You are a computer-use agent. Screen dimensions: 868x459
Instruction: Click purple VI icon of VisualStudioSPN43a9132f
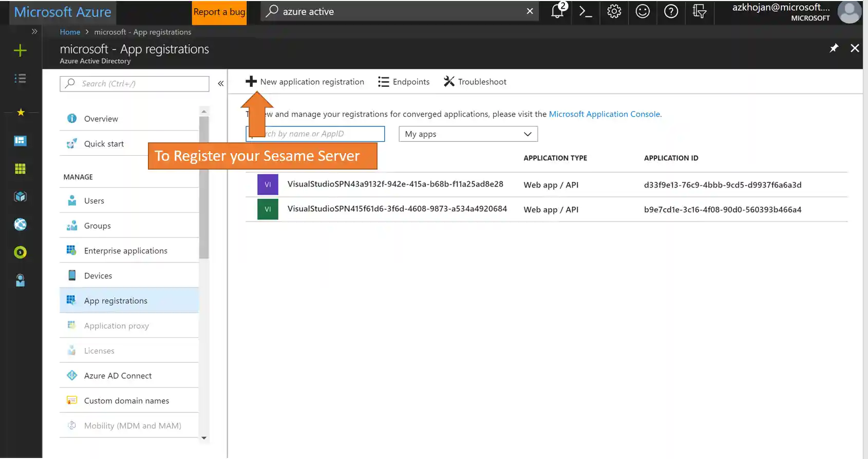click(268, 185)
